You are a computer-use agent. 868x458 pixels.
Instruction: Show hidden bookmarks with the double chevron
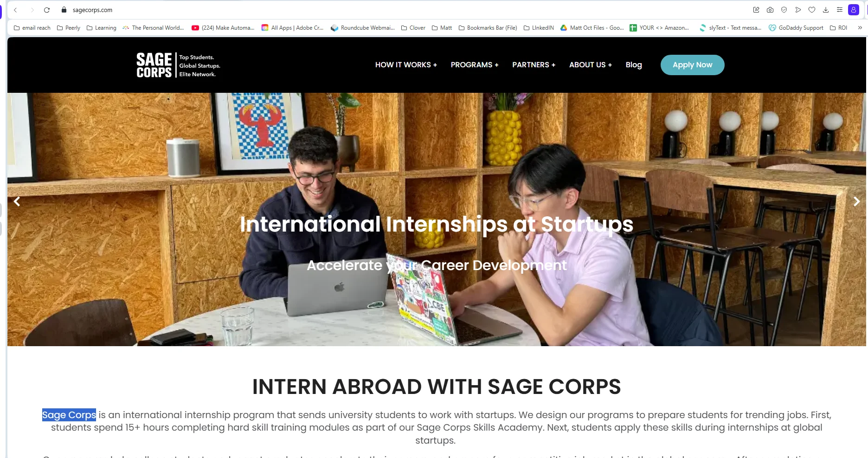860,28
